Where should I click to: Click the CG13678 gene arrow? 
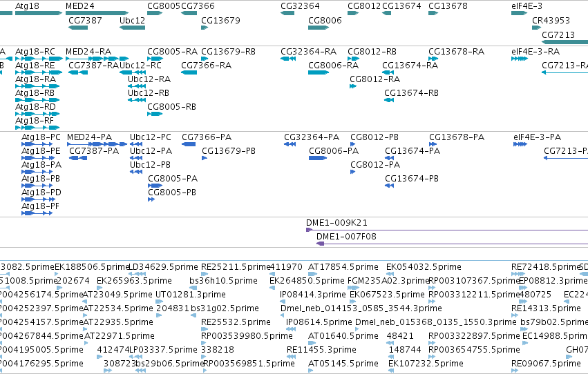[433, 13]
